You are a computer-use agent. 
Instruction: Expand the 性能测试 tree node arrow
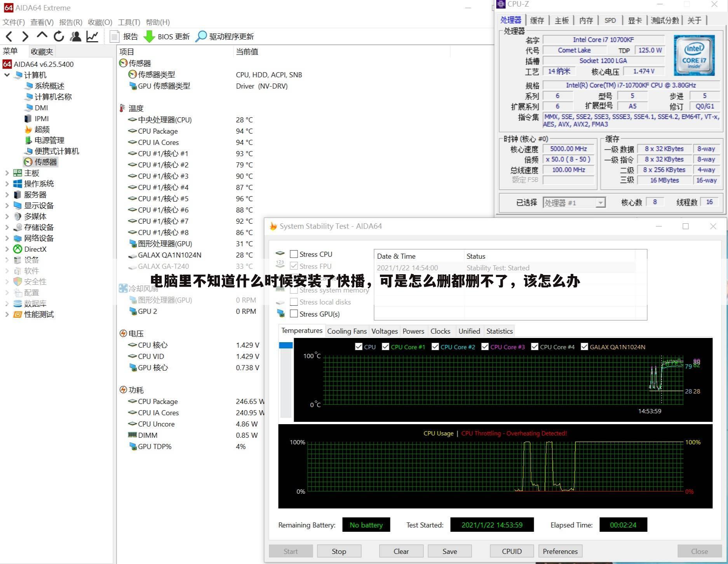pos(7,314)
